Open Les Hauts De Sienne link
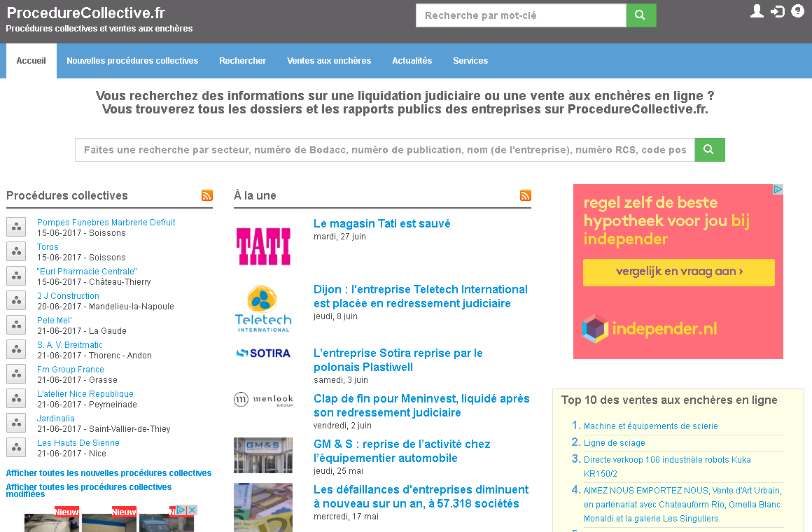 tap(78, 443)
